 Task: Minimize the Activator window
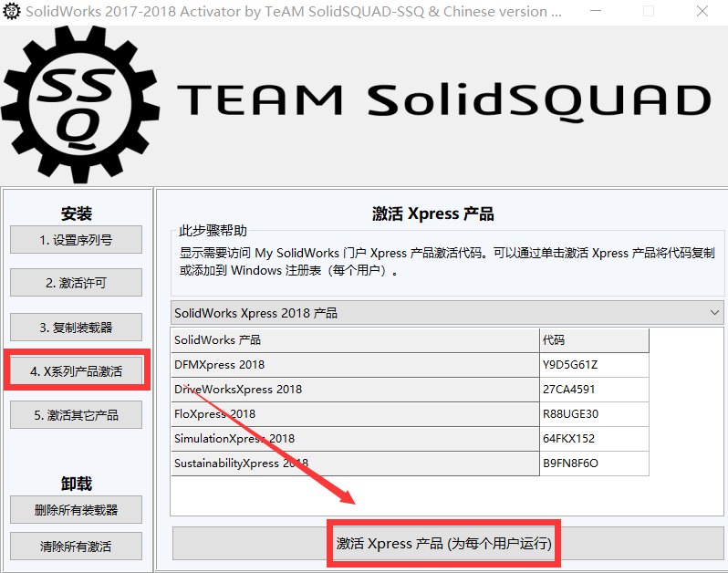596,11
